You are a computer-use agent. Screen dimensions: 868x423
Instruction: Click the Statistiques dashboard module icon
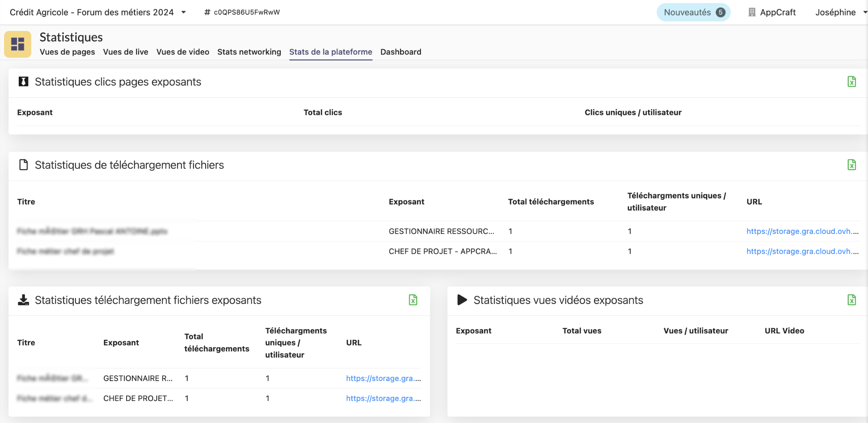tap(18, 44)
